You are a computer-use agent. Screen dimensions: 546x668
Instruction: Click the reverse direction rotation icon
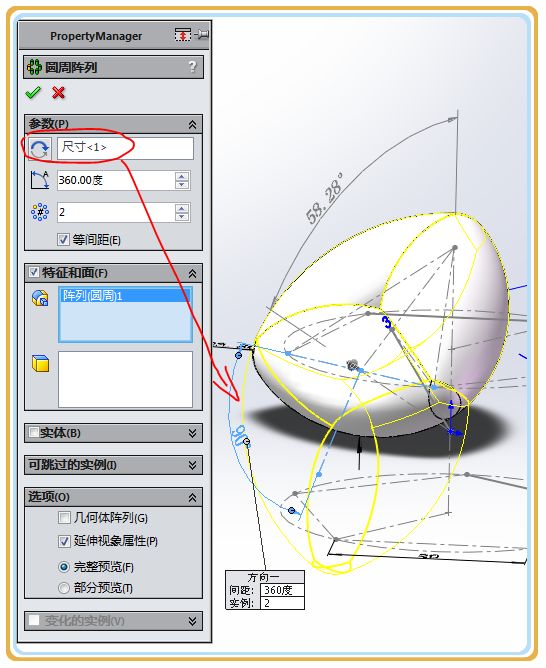point(40,149)
